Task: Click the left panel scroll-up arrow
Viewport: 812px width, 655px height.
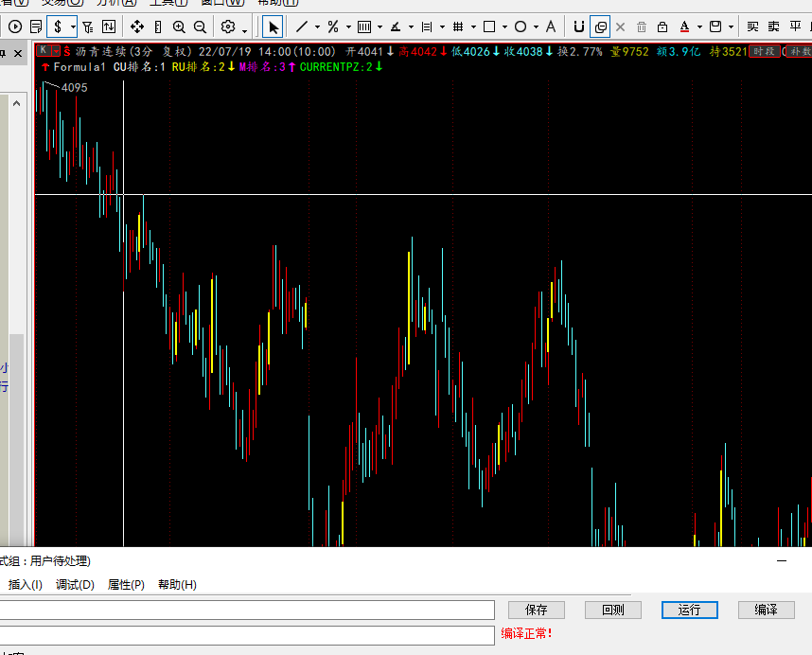Action: pos(17,103)
